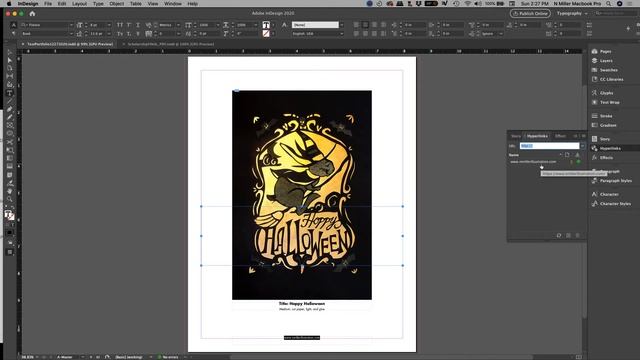Image resolution: width=640 pixels, height=360 pixels.
Task: Set paragraph alignment to center
Action: [x=365, y=25]
